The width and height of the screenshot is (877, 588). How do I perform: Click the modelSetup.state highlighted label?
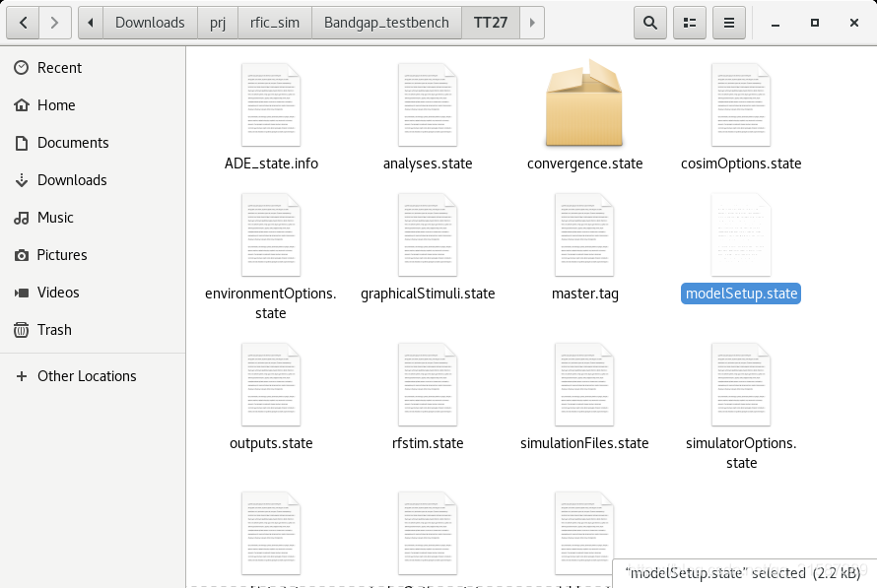(x=741, y=294)
